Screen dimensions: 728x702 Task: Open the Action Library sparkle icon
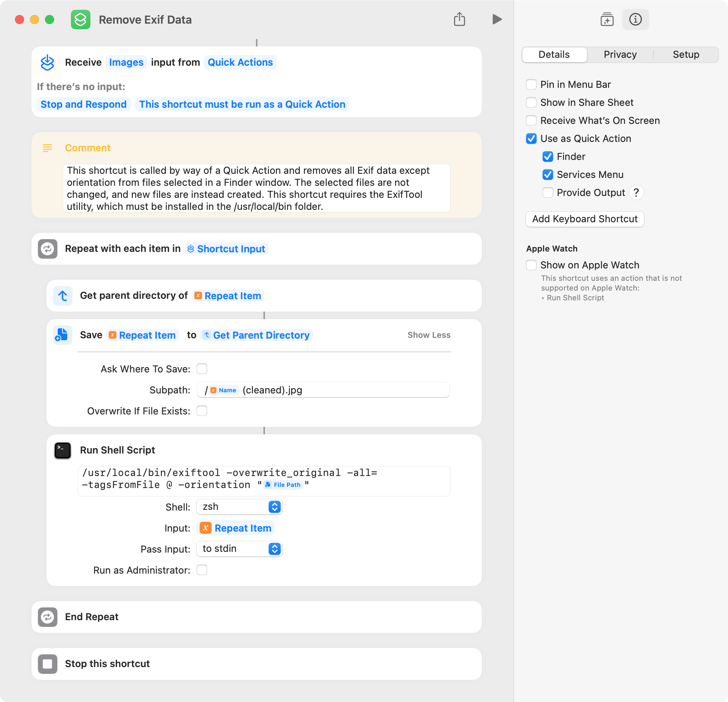pyautogui.click(x=607, y=19)
